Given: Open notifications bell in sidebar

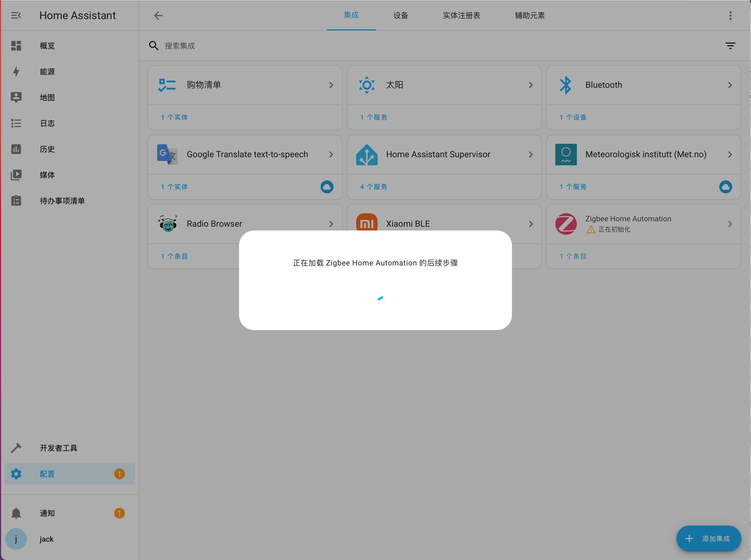Looking at the screenshot, I should click(16, 513).
